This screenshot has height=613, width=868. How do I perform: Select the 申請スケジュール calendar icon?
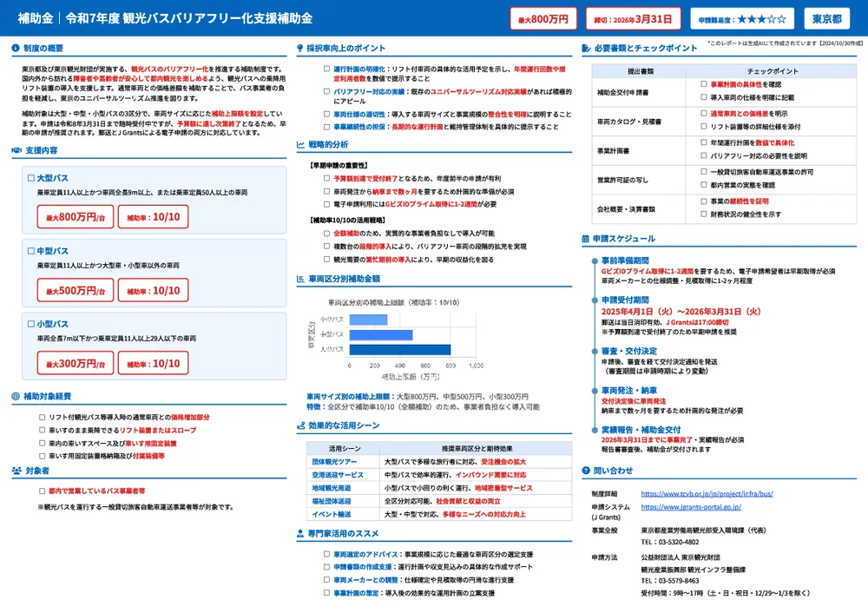[x=587, y=238]
